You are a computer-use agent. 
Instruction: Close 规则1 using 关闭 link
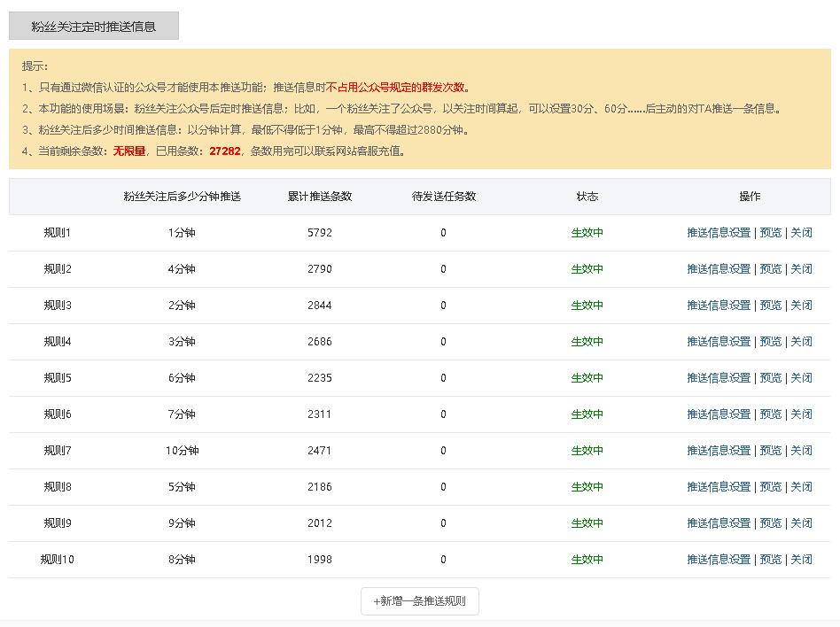801,232
